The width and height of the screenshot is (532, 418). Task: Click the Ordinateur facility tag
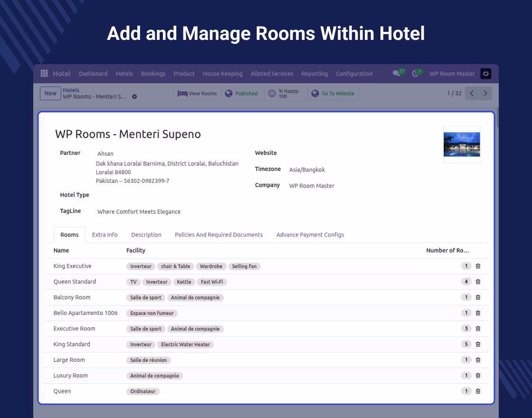click(x=143, y=391)
